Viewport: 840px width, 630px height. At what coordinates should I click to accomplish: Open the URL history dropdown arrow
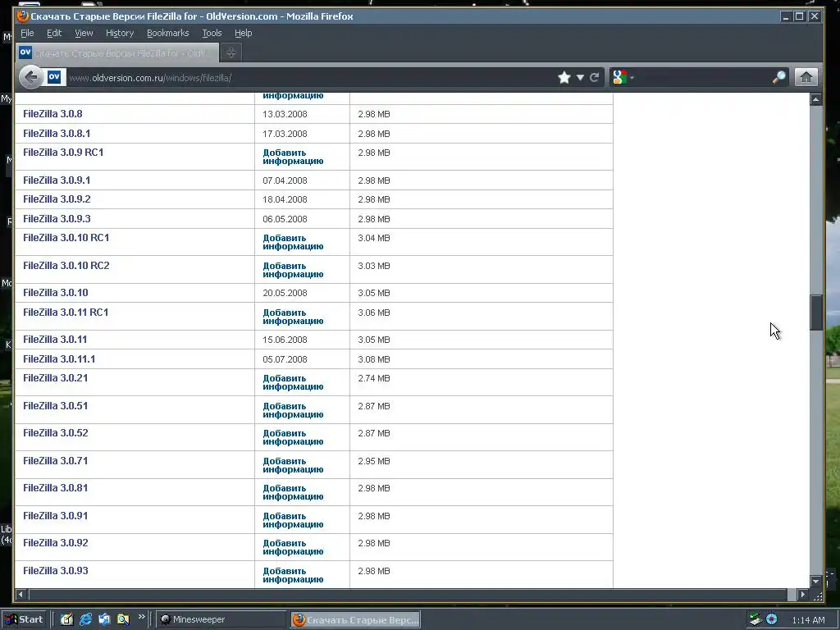(580, 78)
